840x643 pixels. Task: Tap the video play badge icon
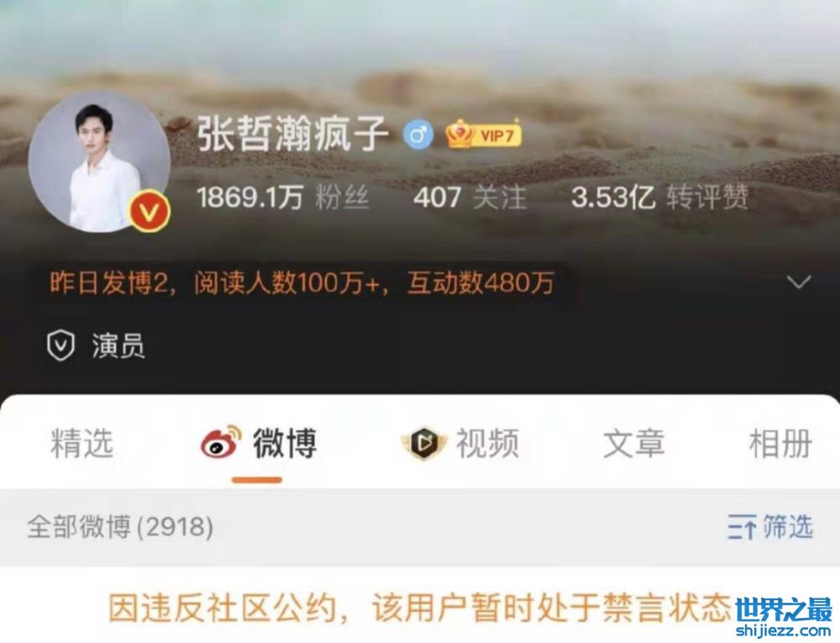[x=423, y=444]
